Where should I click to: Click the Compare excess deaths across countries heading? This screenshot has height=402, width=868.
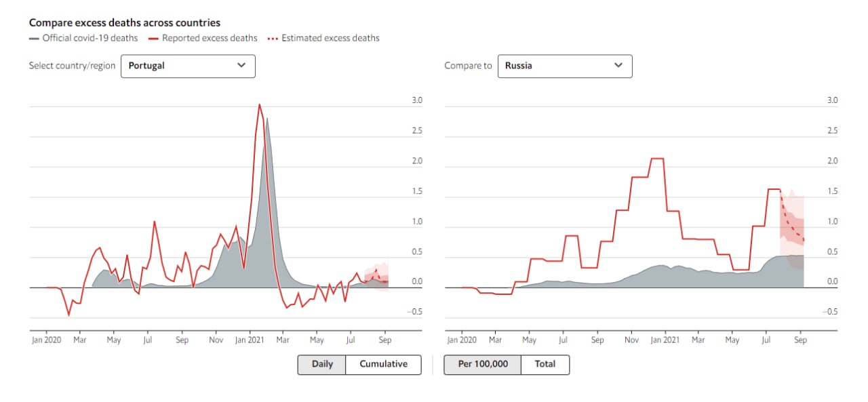pyautogui.click(x=124, y=23)
